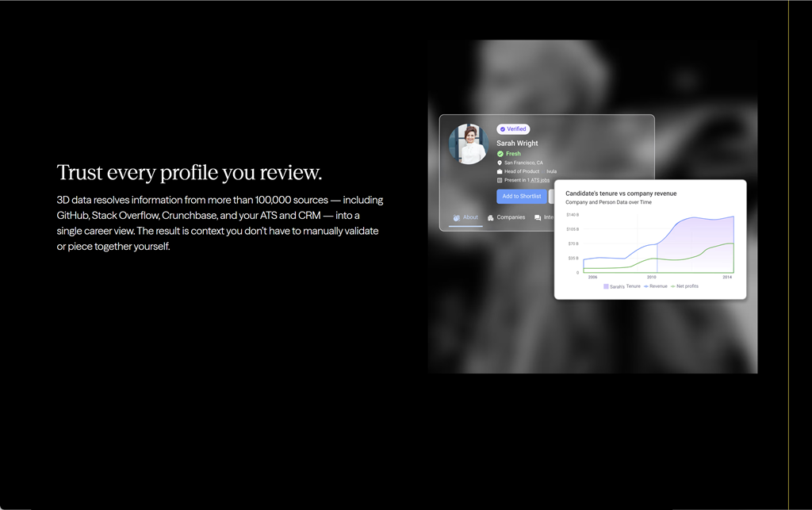Click the Companies building icon
The height and width of the screenshot is (510, 812).
[x=491, y=217]
